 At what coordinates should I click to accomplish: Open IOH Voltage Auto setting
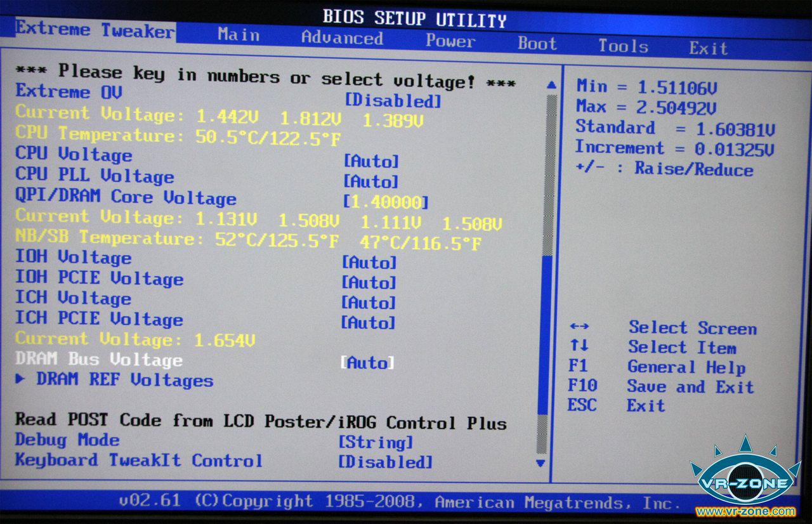pyautogui.click(x=369, y=262)
